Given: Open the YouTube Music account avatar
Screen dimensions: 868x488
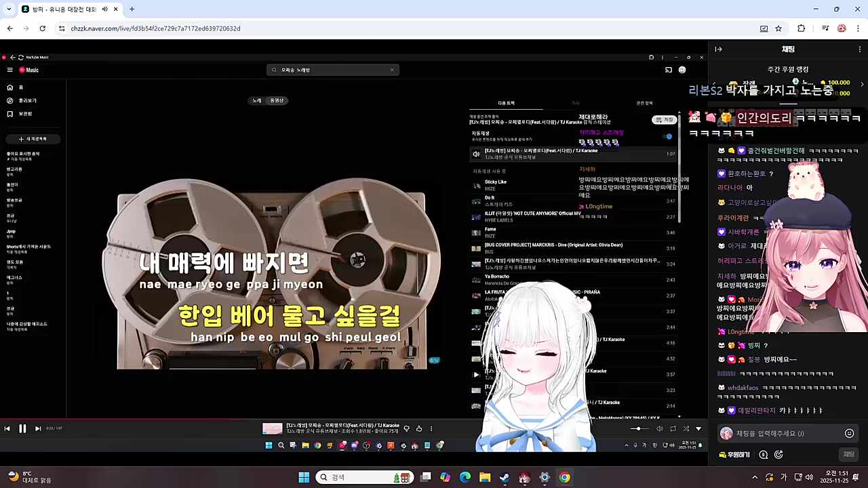Looking at the screenshot, I should tap(682, 70).
